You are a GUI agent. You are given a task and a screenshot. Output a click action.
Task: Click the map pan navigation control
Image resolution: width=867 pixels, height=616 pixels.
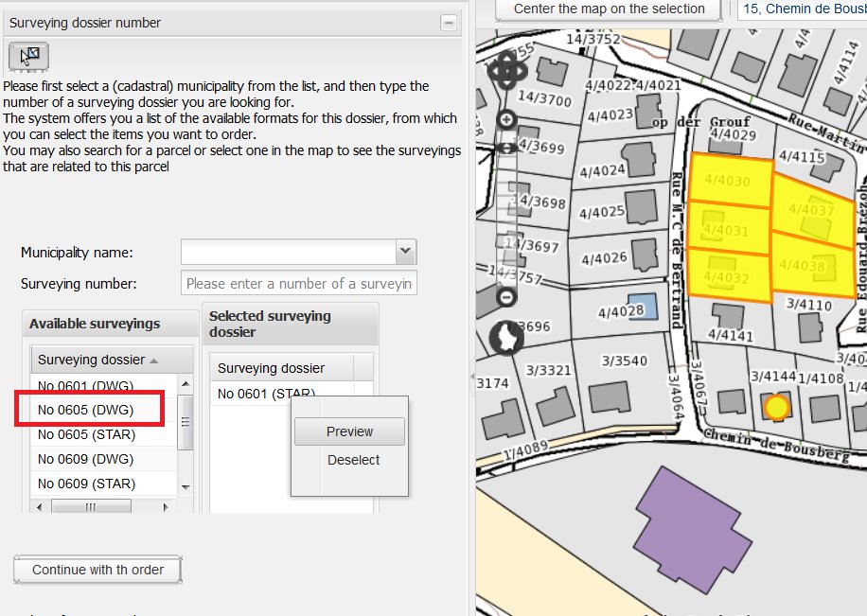point(505,70)
